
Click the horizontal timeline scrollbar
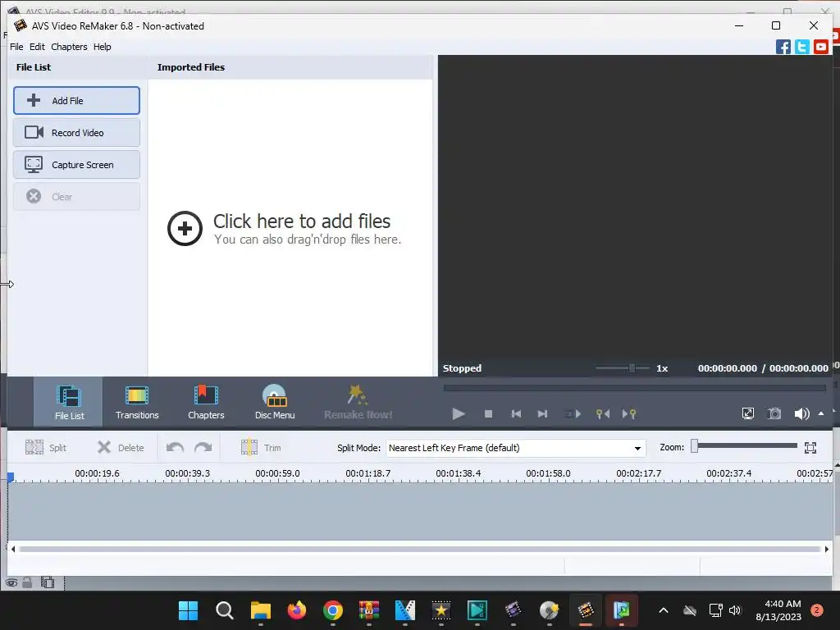coord(420,549)
